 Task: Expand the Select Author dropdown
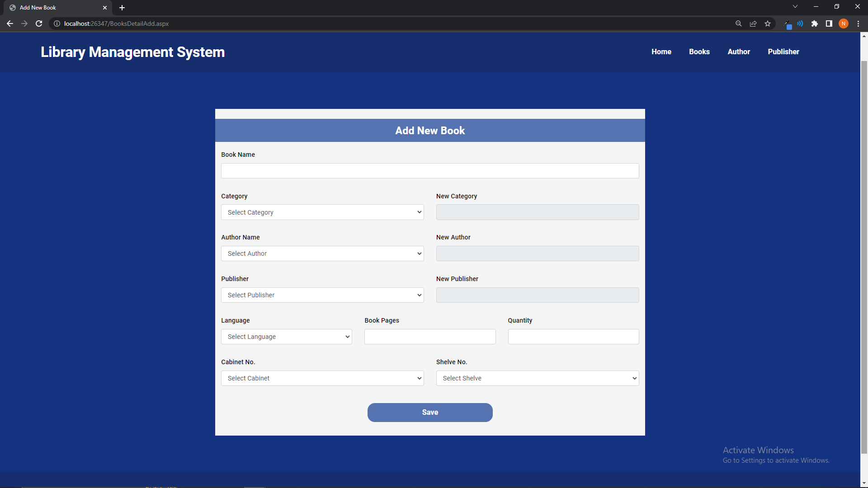pos(322,253)
